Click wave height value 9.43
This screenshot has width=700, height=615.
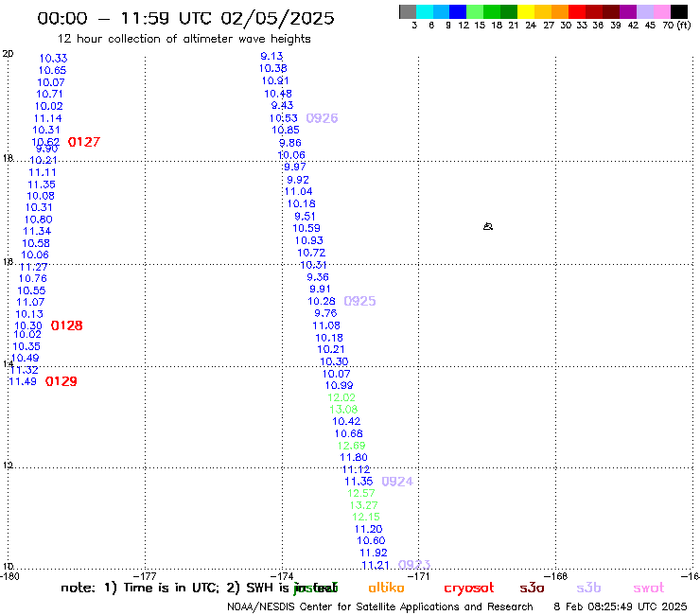[x=282, y=105]
